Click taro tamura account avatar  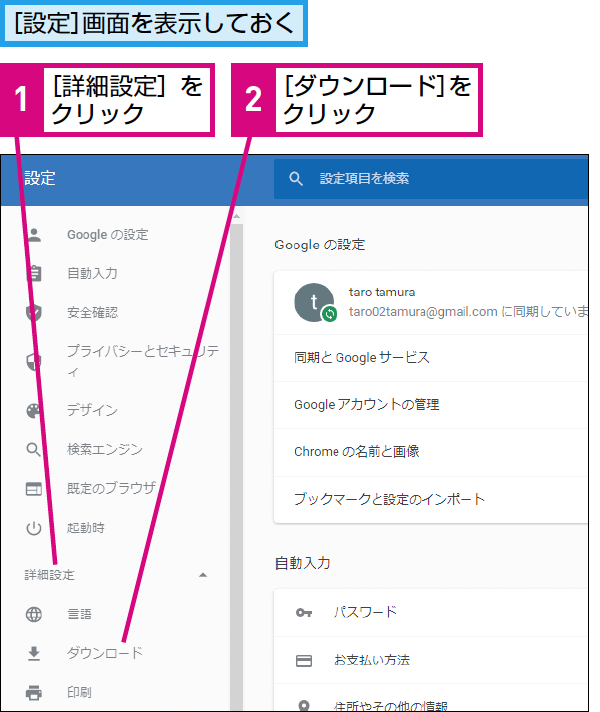[315, 302]
